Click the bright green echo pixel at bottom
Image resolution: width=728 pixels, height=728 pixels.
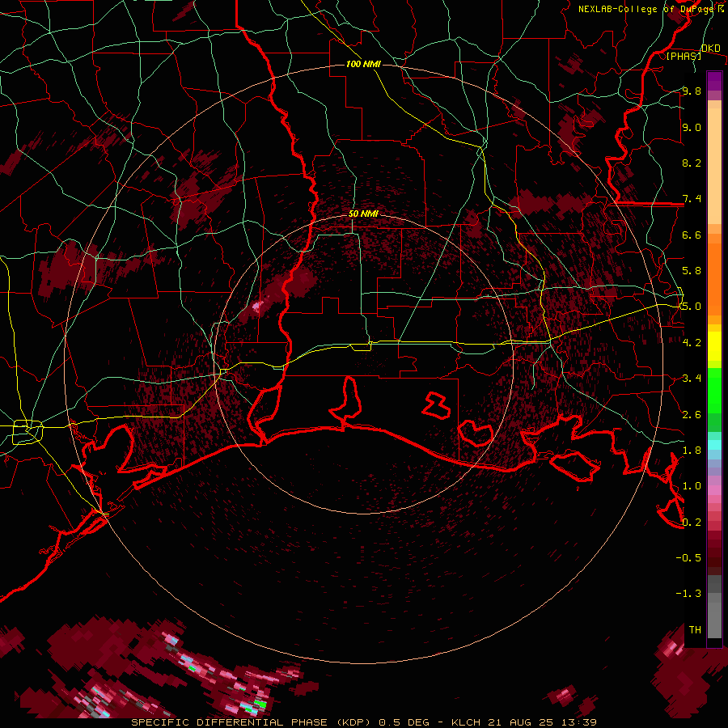[260, 705]
